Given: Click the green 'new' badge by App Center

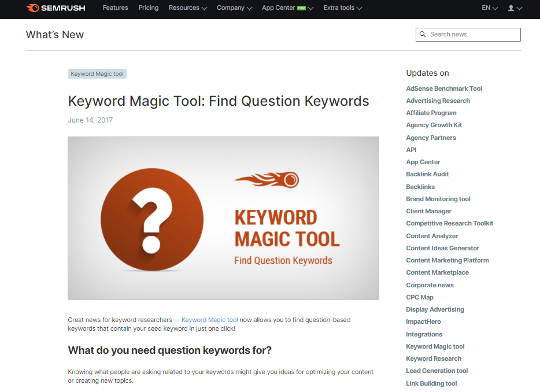Looking at the screenshot, I should [x=301, y=8].
